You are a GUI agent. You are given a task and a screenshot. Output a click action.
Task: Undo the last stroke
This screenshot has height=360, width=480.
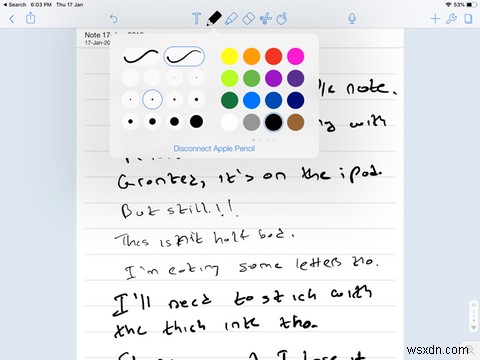[x=114, y=19]
